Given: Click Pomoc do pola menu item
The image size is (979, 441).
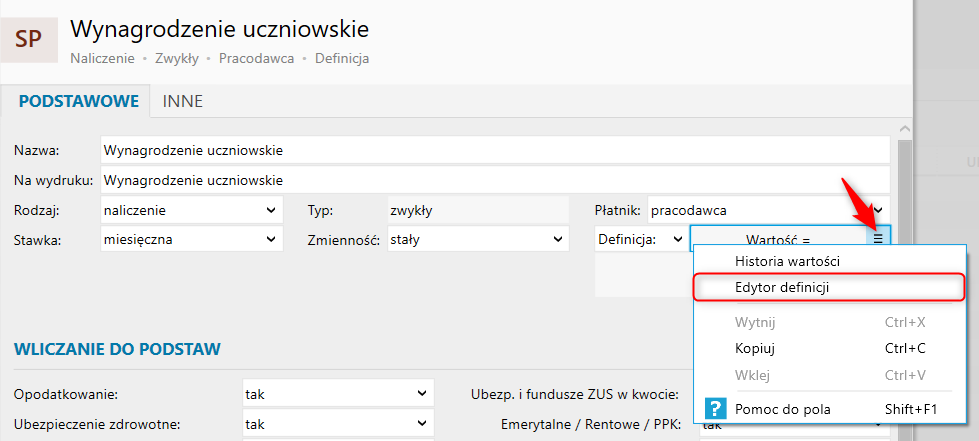Looking at the screenshot, I should [x=782, y=408].
